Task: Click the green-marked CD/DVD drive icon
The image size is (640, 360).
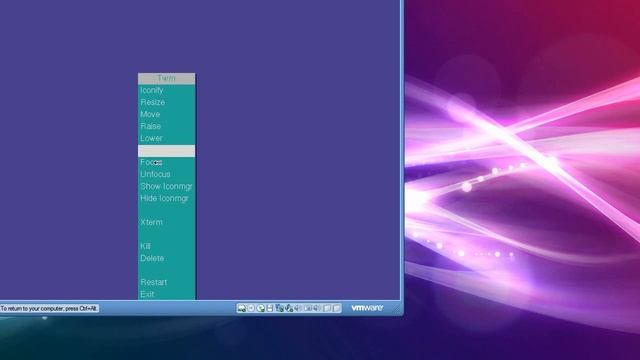Action: pyautogui.click(x=260, y=308)
